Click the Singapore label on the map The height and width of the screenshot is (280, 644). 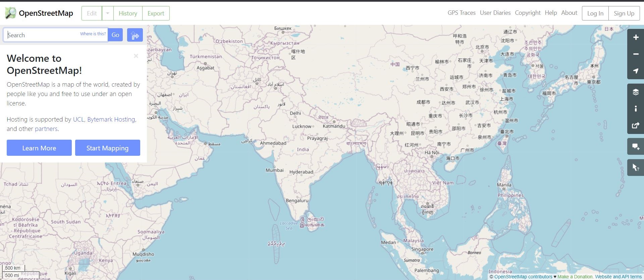[x=422, y=249]
